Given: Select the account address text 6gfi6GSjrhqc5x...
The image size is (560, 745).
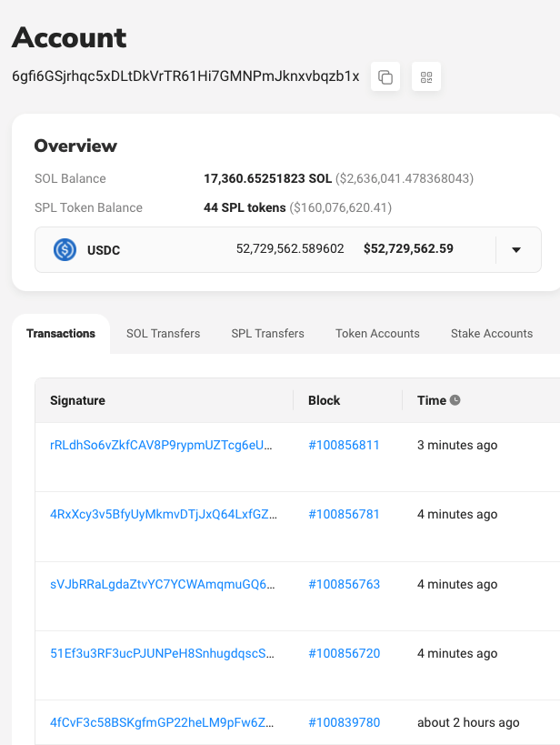Looking at the screenshot, I should click(185, 76).
